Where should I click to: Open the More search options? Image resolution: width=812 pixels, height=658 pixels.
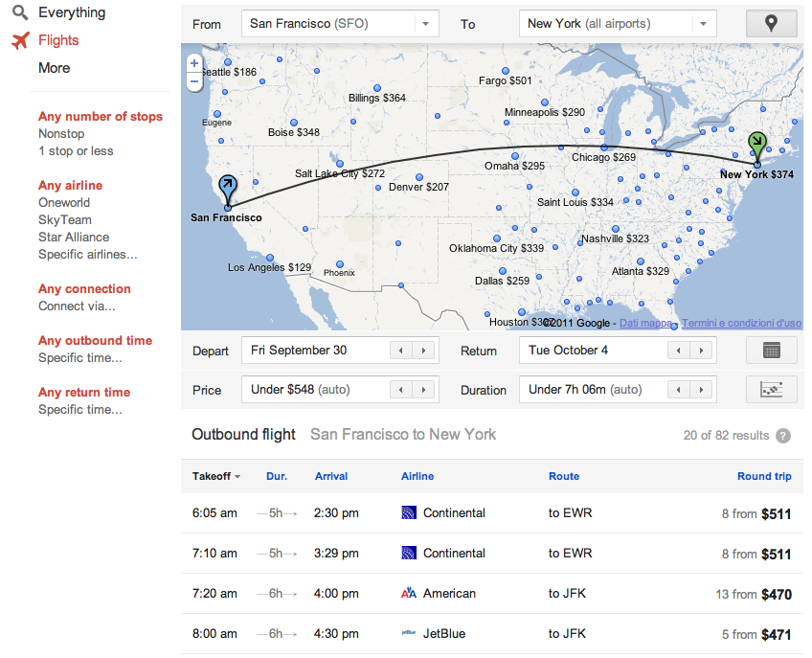pyautogui.click(x=54, y=68)
